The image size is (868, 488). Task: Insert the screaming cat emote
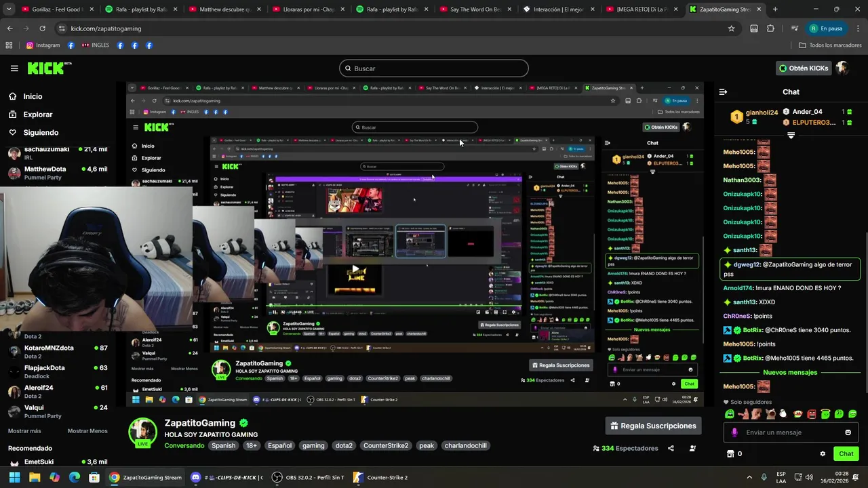770,414
